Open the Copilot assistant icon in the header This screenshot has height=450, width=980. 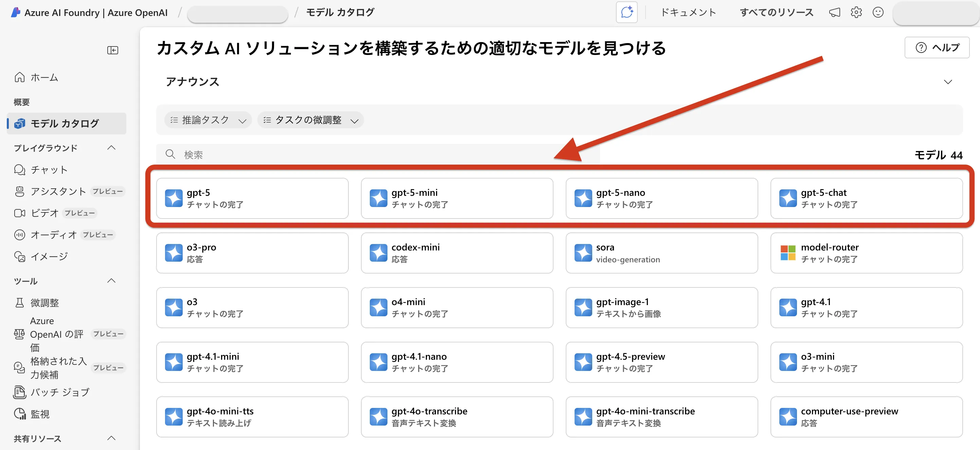(x=626, y=12)
